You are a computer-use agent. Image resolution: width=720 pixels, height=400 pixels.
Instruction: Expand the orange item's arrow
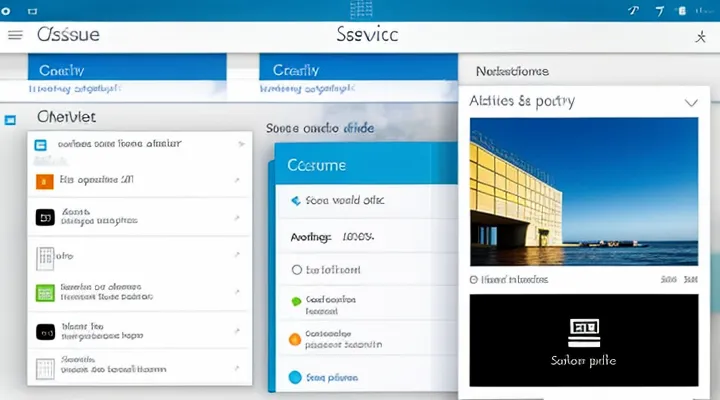[236, 181]
